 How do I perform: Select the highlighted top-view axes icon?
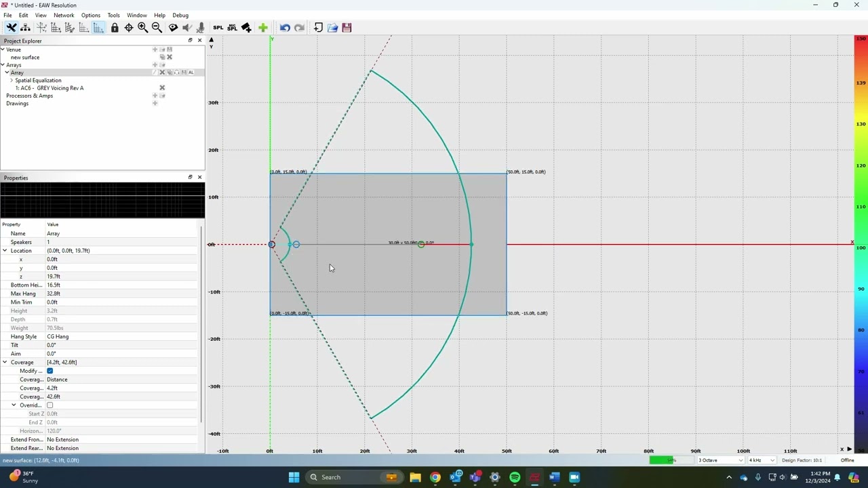click(x=98, y=28)
